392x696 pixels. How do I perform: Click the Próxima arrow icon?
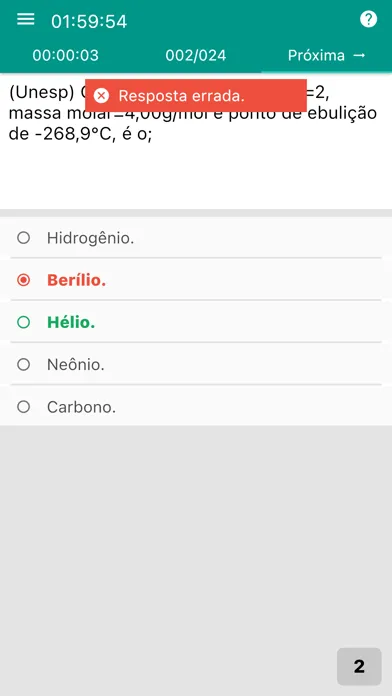coord(359,55)
